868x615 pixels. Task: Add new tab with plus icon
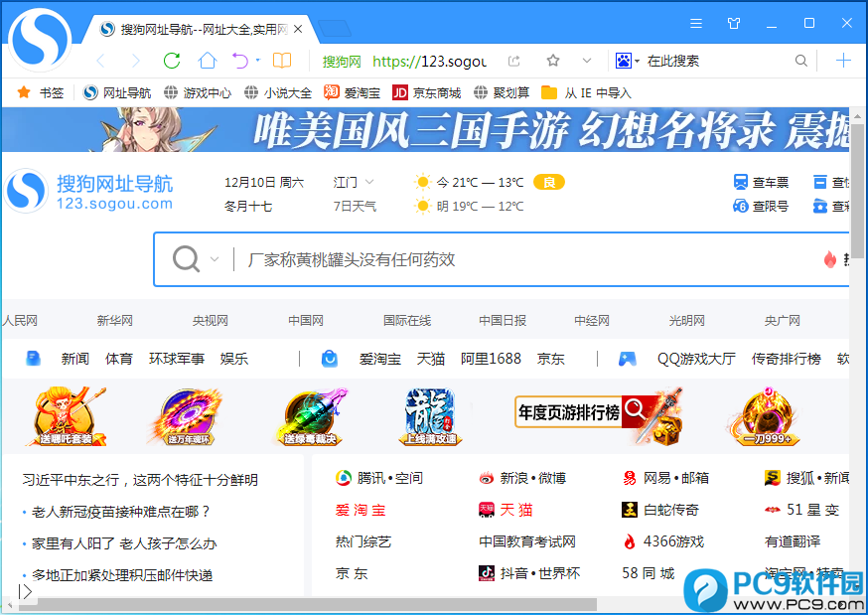point(843,61)
